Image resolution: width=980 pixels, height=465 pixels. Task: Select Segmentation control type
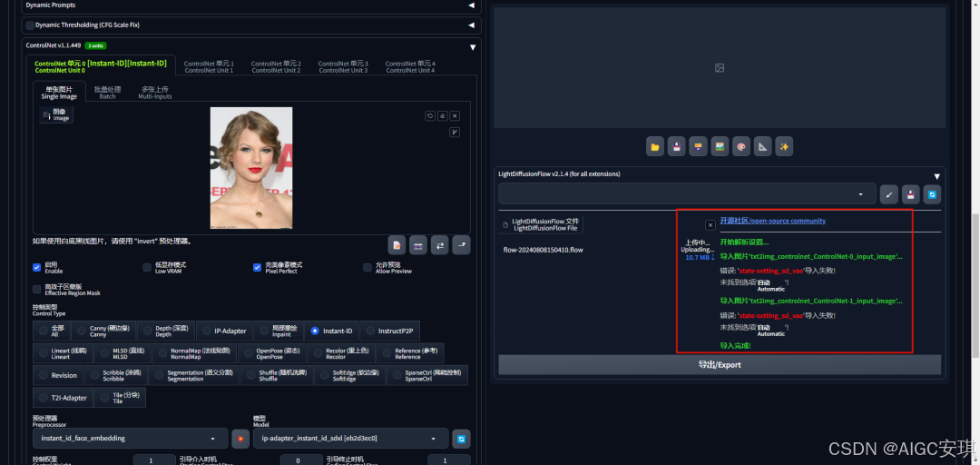pyautogui.click(x=194, y=375)
